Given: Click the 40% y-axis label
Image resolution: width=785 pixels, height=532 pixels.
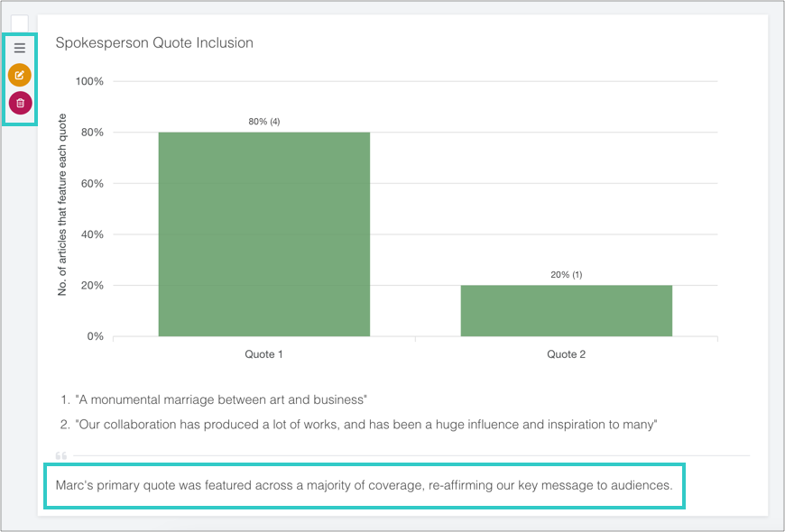Looking at the screenshot, I should tap(92, 234).
